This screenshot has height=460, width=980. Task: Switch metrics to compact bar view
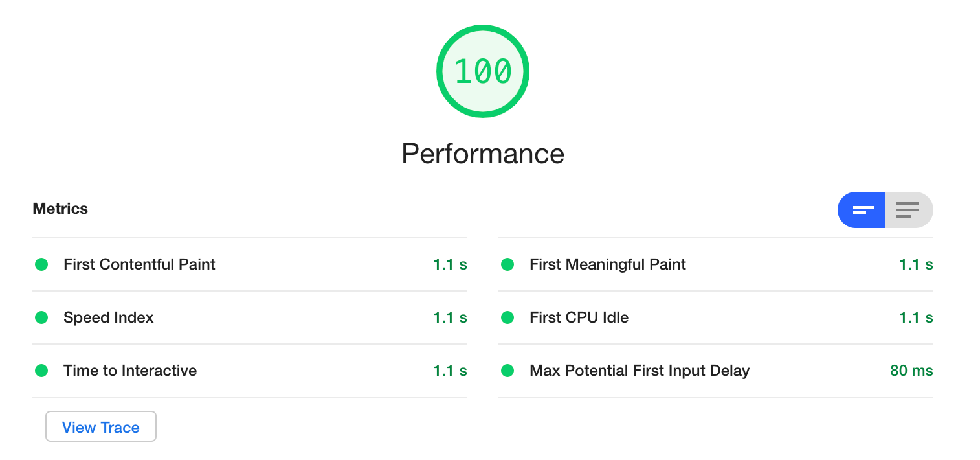(862, 210)
